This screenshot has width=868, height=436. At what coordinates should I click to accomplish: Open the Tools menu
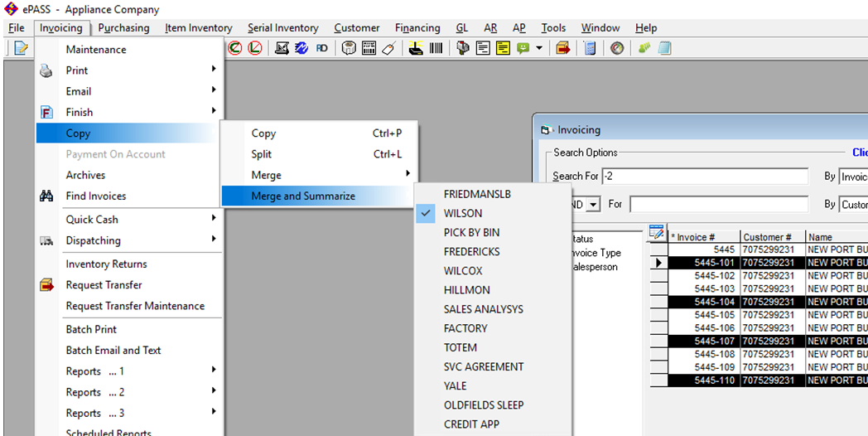pyautogui.click(x=553, y=27)
